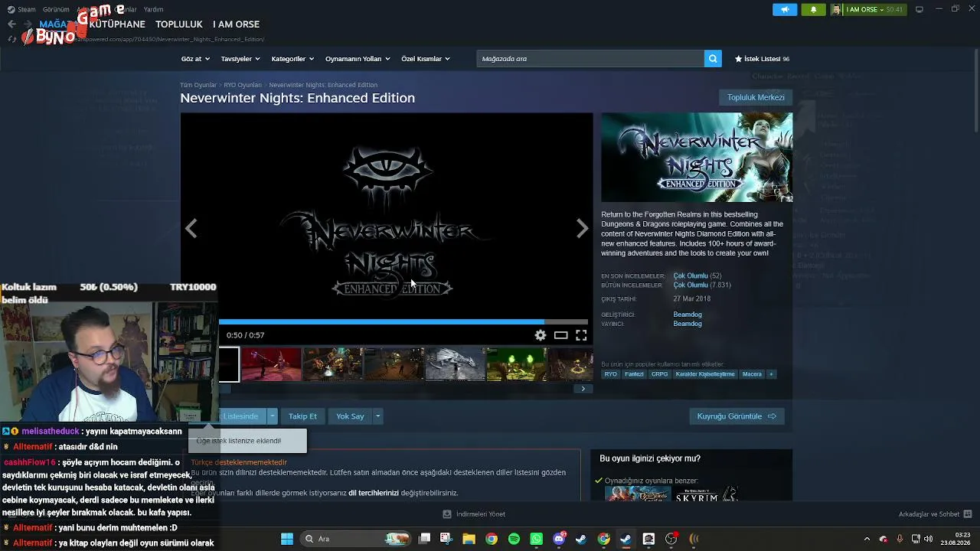Click the CRPG tag
The width and height of the screenshot is (980, 551).
click(x=659, y=374)
